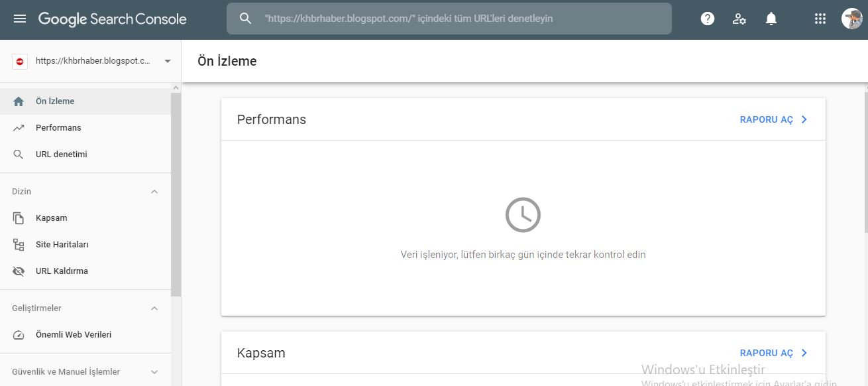This screenshot has height=386, width=868.
Task: Click the URL Kaldırma crossed-eye icon
Action: click(19, 271)
